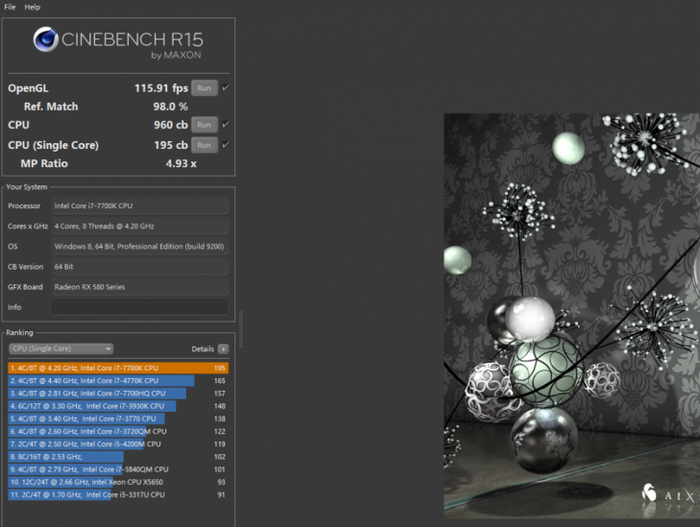Image resolution: width=700 pixels, height=527 pixels.
Task: Select ranking entry 8 8C/16T @ 2.53 GHz
Action: point(118,457)
